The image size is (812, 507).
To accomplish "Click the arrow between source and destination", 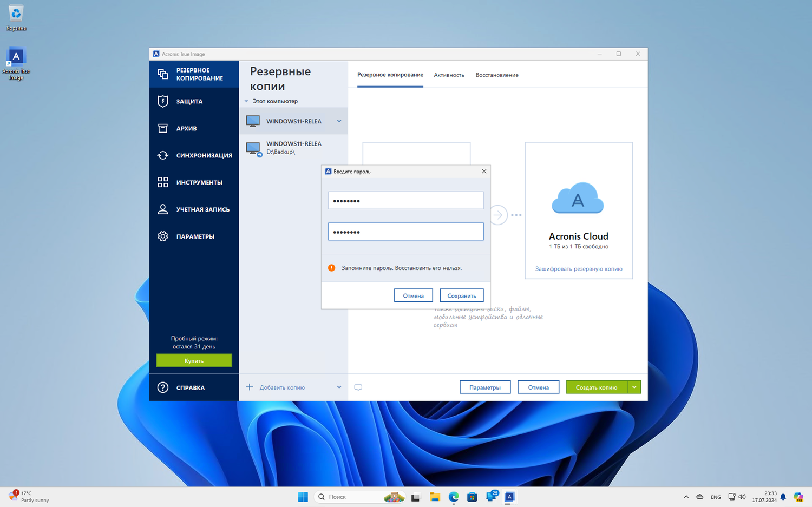I will [498, 215].
